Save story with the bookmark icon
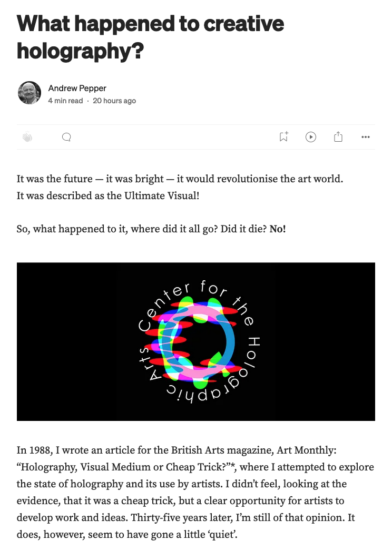This screenshot has height=550, width=392. pyautogui.click(x=283, y=137)
